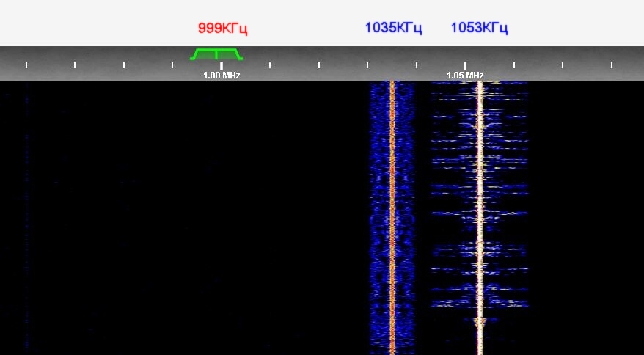Click the blue 1053КГц station label
644x355 pixels.
coord(479,28)
